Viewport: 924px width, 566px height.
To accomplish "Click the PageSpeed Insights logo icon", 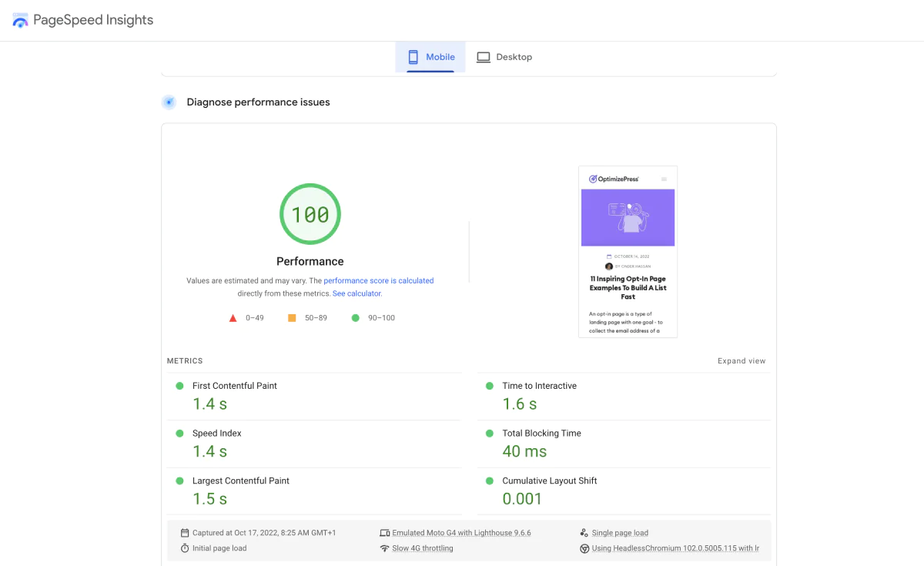I will (20, 21).
